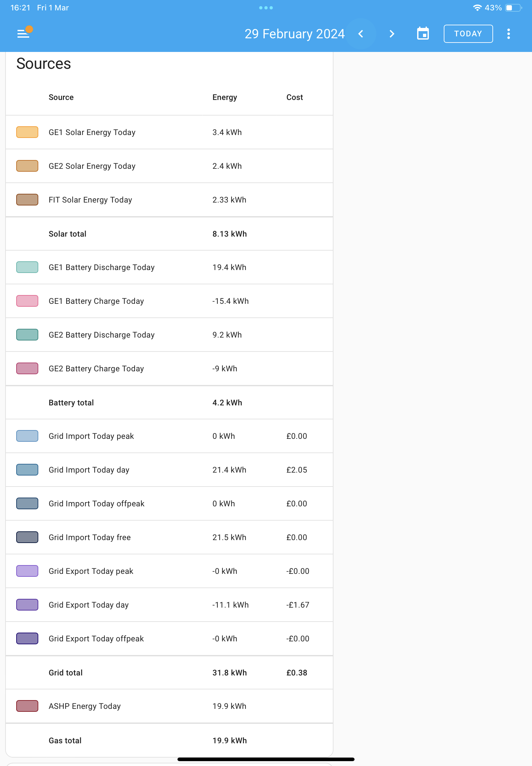Tap the 29 February 2024 date title

tap(294, 34)
